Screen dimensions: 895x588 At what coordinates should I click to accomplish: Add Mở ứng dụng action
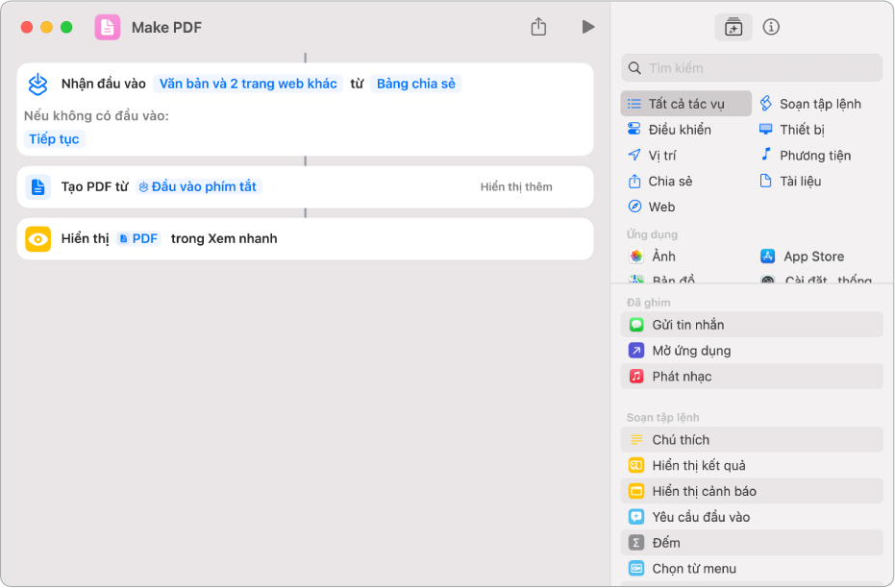pyautogui.click(x=752, y=350)
